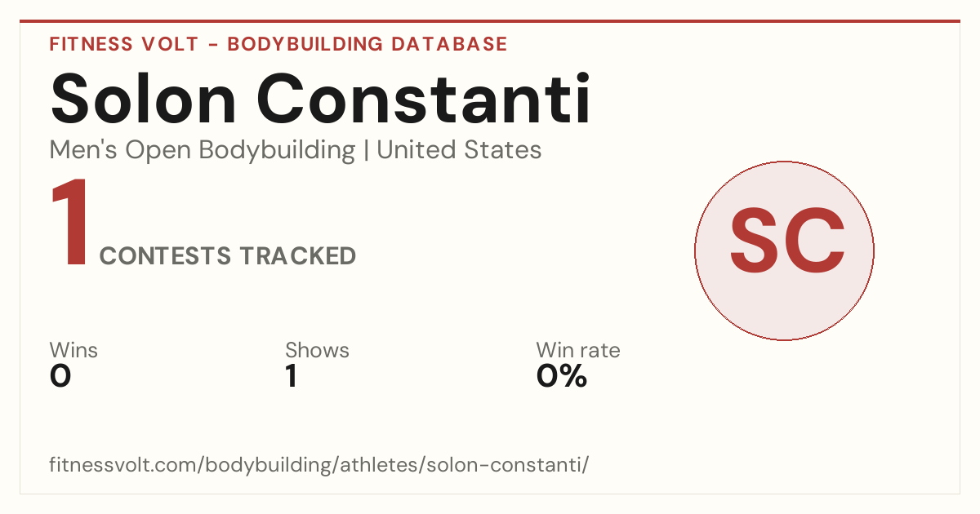Click the Shows value 1
The width and height of the screenshot is (980, 514).
point(291,376)
